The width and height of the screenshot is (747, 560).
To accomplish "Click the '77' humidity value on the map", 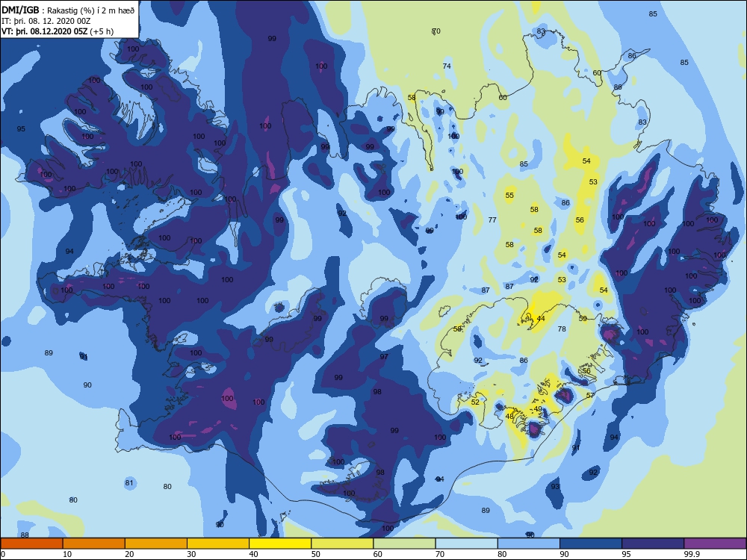I will click(x=492, y=220).
